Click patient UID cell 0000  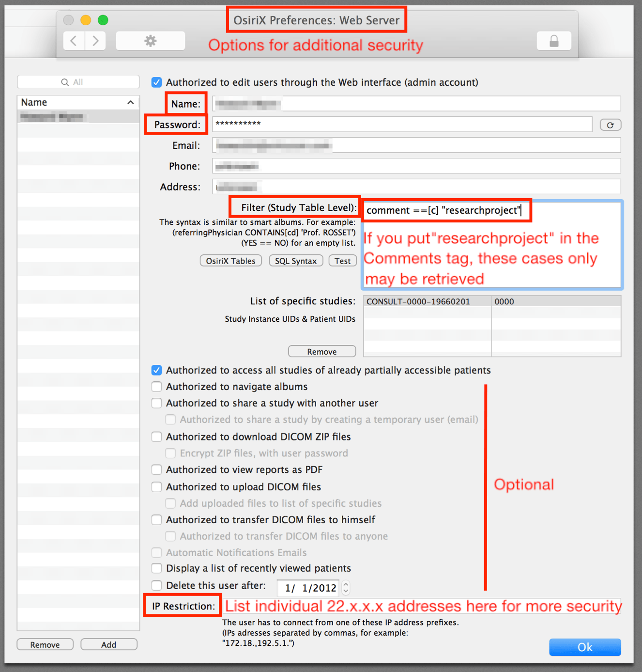point(556,301)
